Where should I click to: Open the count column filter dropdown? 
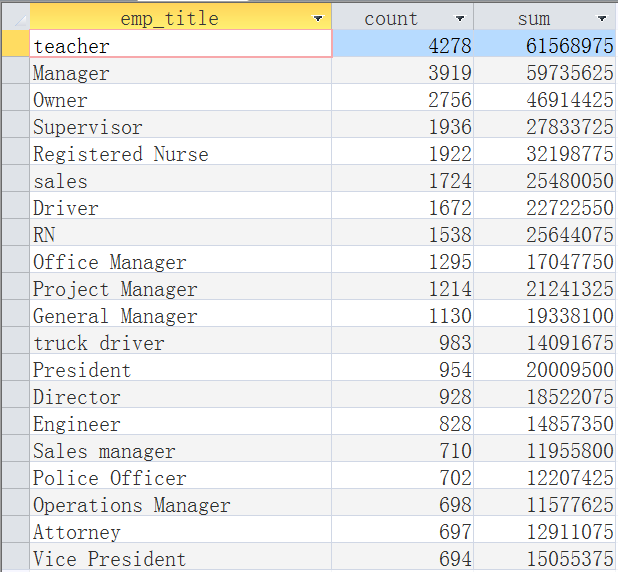tap(460, 19)
